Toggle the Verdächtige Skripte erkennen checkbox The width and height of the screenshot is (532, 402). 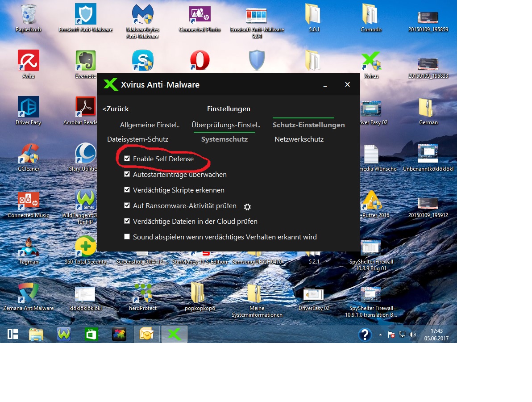point(127,190)
